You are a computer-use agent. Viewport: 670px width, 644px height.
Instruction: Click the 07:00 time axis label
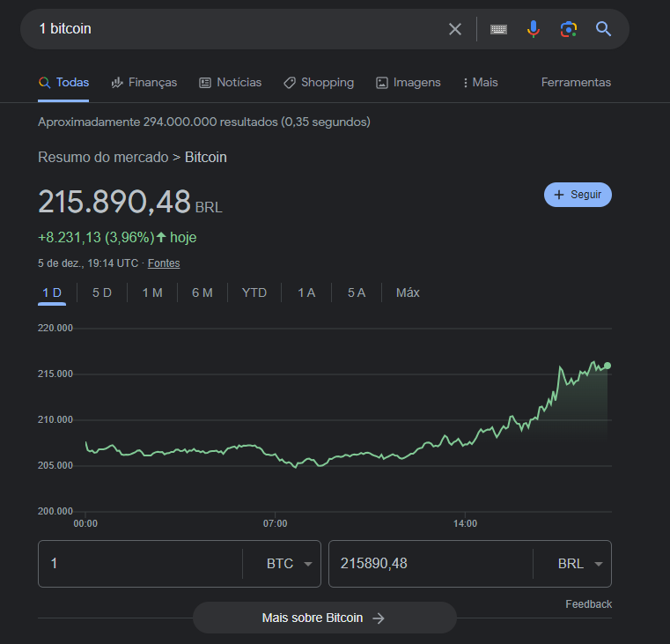(276, 523)
